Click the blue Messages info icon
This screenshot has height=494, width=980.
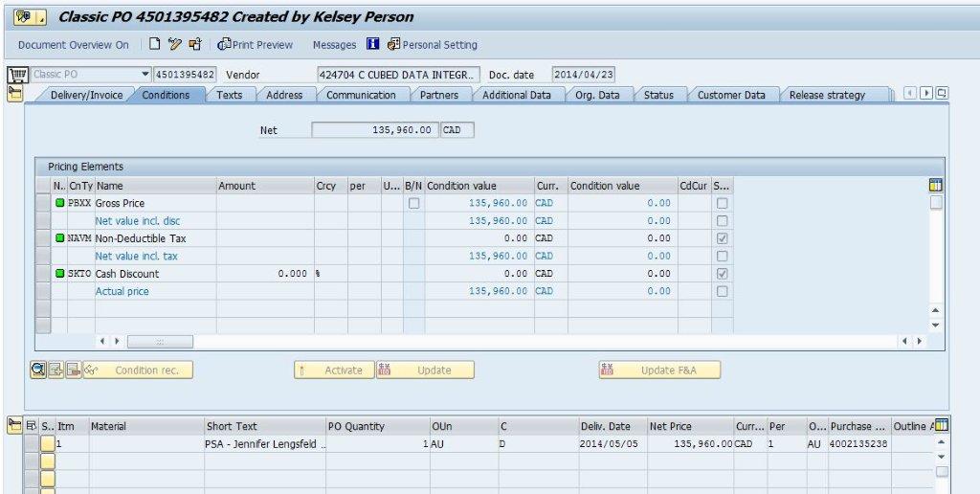click(x=373, y=44)
